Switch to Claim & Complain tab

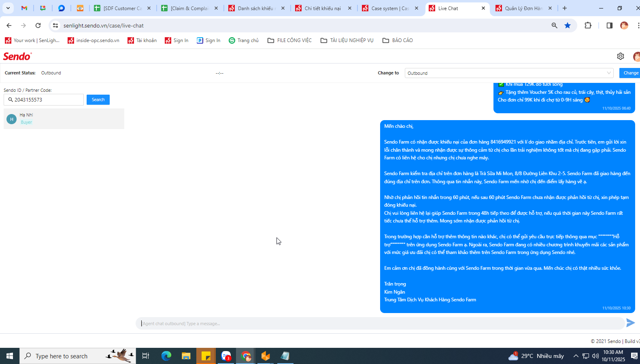[x=189, y=8]
